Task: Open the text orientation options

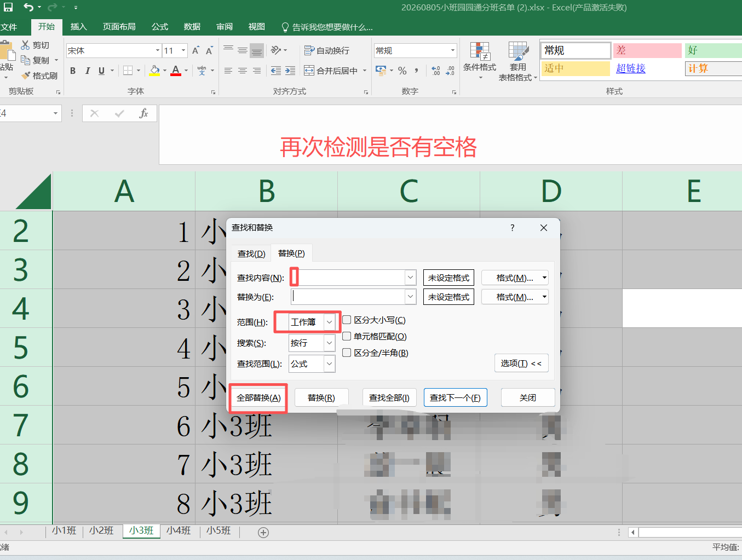Action: click(279, 50)
